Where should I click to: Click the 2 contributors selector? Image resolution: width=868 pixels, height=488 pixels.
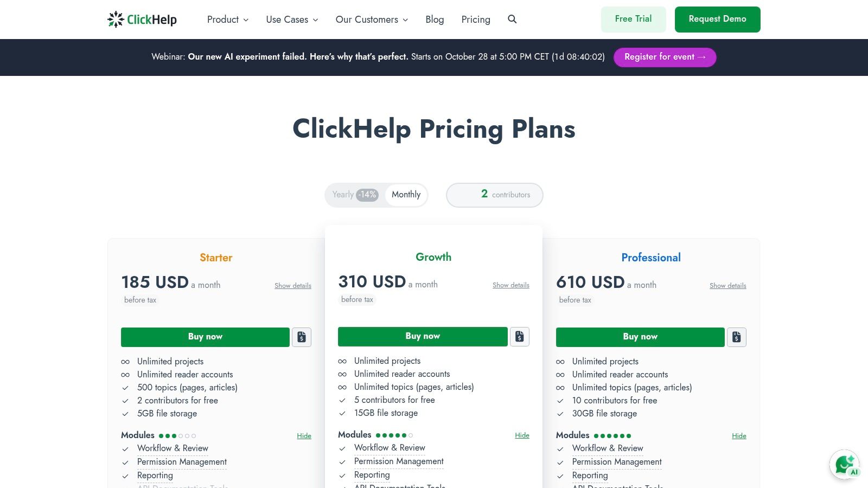[494, 195]
